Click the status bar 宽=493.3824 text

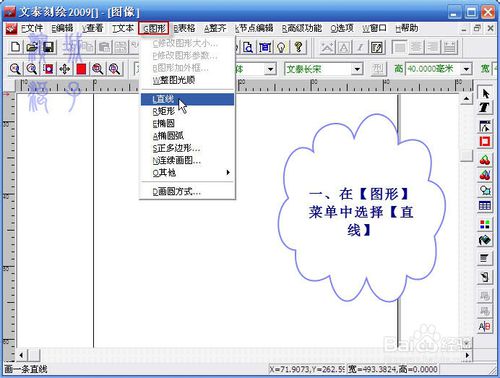[393, 369]
